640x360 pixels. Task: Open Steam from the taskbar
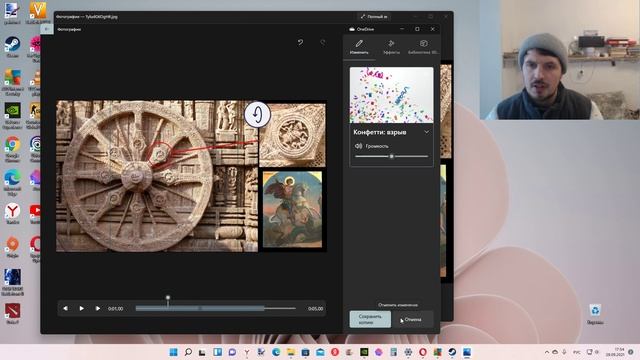452,352
